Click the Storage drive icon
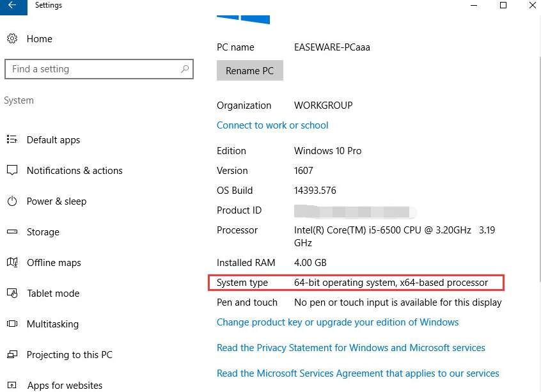The height and width of the screenshot is (392, 541). click(12, 232)
